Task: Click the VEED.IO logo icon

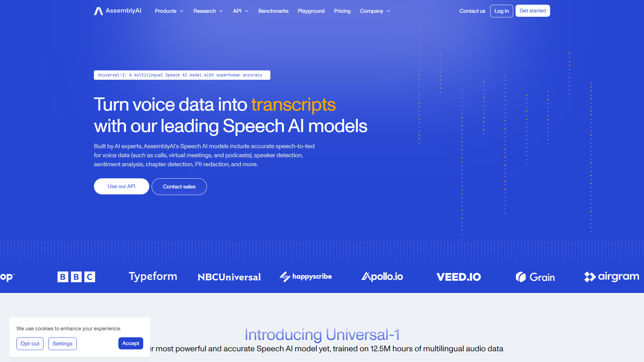Action: click(459, 276)
